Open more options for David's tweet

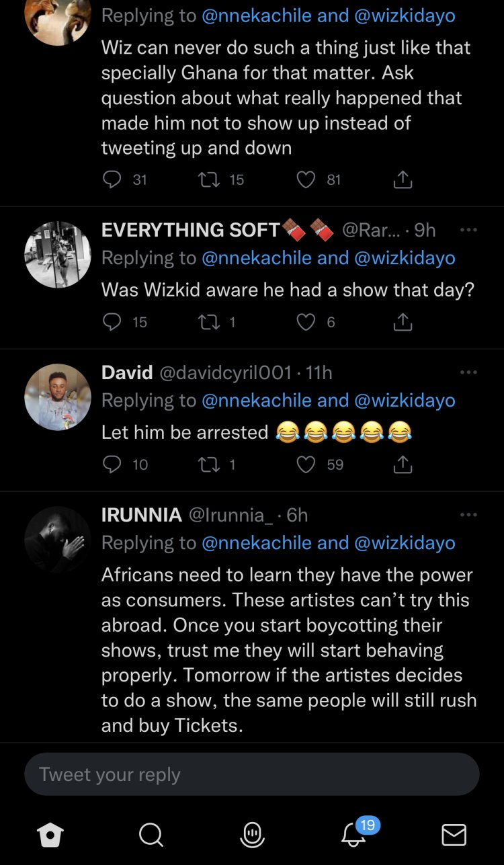click(468, 372)
